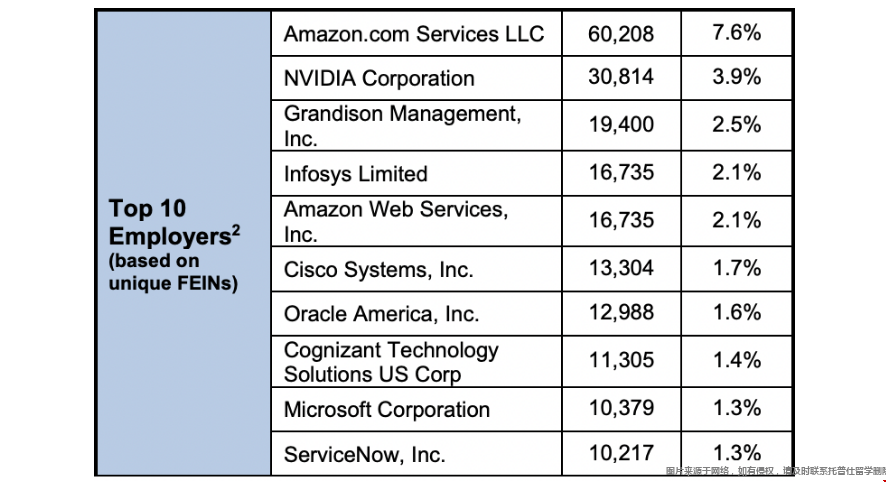Click Grandison Management, Inc. cell
Screen dimensions: 886x482
point(402,126)
